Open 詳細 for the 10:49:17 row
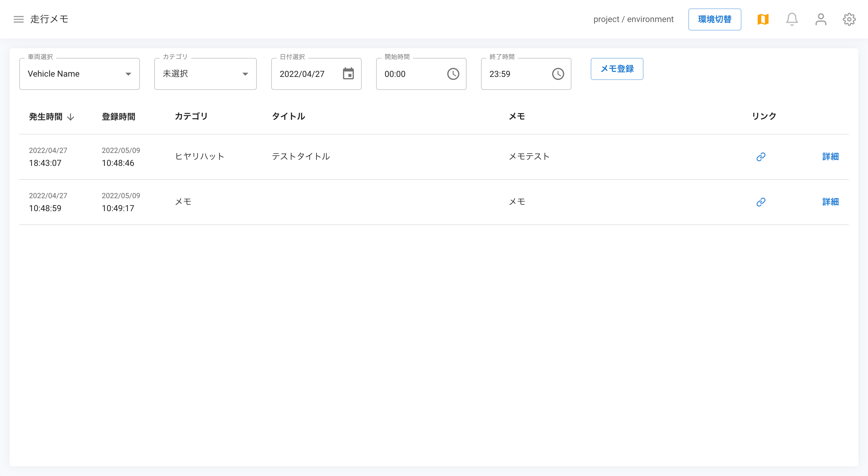Screen dimensions: 868x476 [x=830, y=202]
